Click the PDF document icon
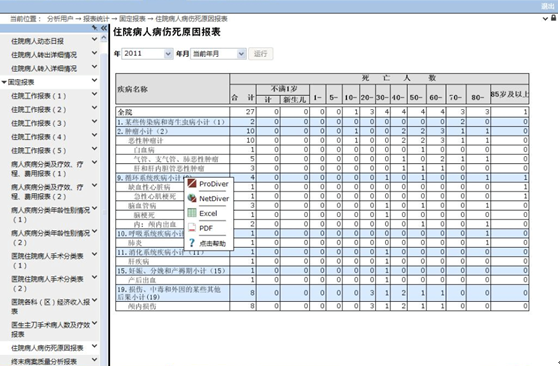The height and width of the screenshot is (368, 560). (x=192, y=228)
